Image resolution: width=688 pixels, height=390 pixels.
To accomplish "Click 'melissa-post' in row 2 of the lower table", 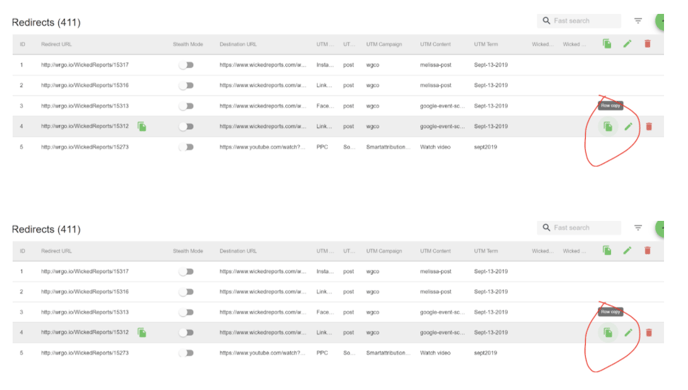I will tap(435, 292).
